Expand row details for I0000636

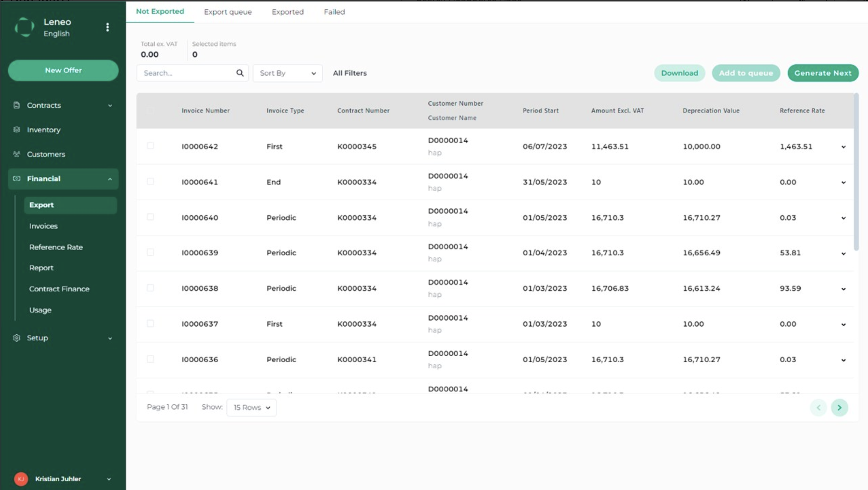tap(843, 360)
